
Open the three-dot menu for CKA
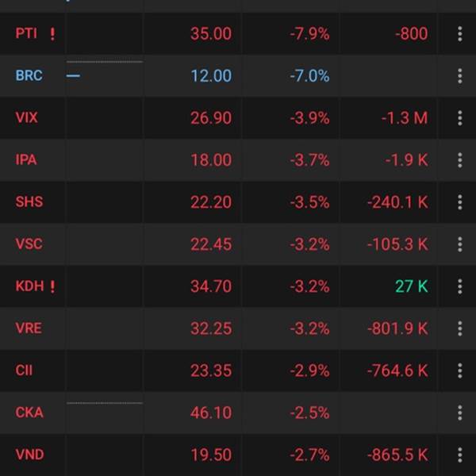pos(459,413)
